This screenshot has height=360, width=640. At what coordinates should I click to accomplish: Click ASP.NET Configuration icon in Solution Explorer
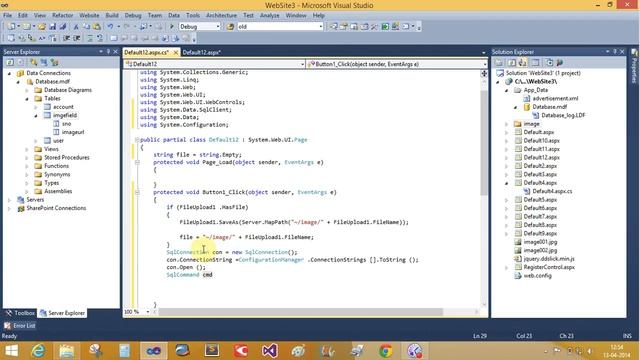pyautogui.click(x=560, y=62)
